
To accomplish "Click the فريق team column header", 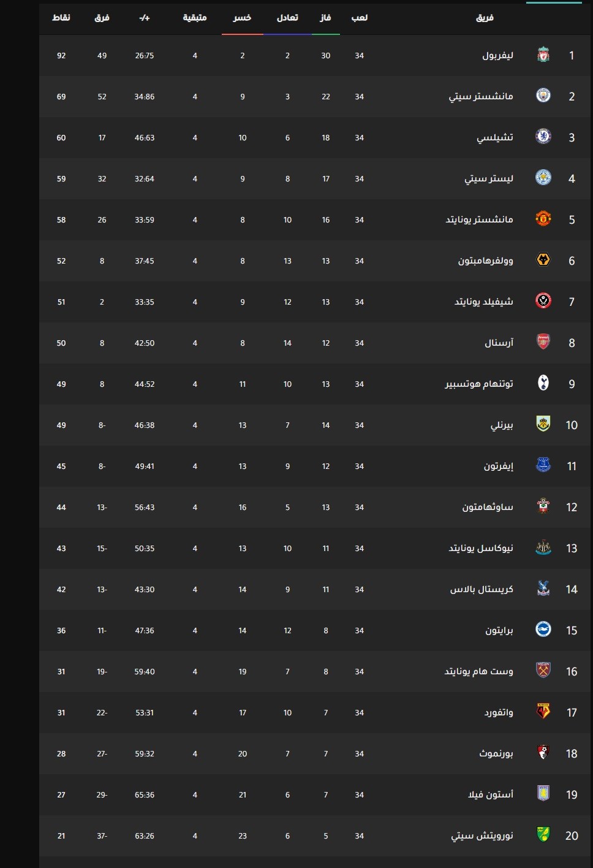I will [485, 18].
